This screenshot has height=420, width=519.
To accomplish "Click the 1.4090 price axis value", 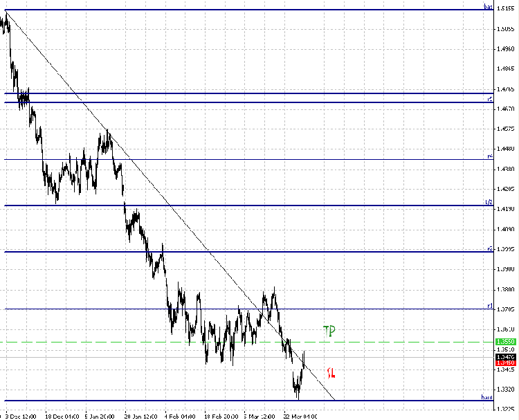I will click(506, 229).
